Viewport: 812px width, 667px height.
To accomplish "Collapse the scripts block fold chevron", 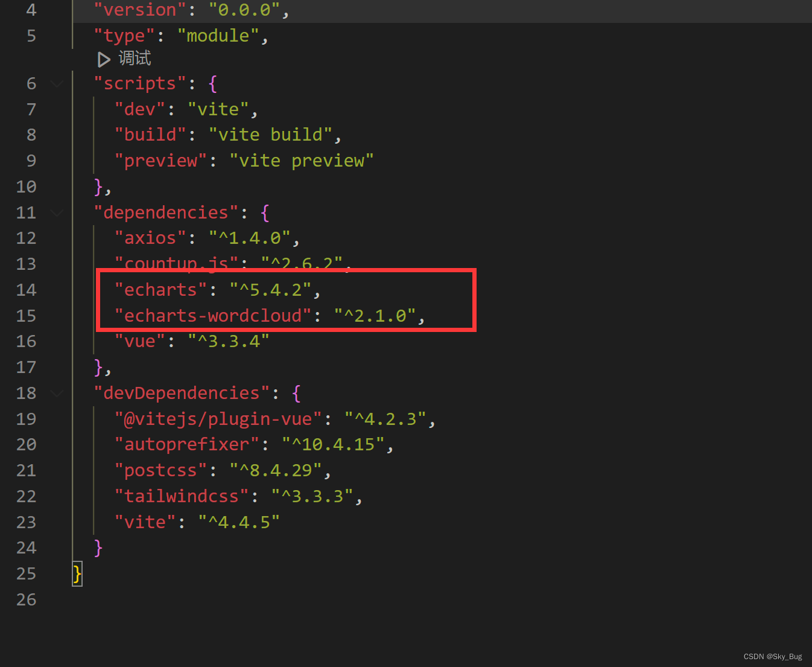I will 57,83.
